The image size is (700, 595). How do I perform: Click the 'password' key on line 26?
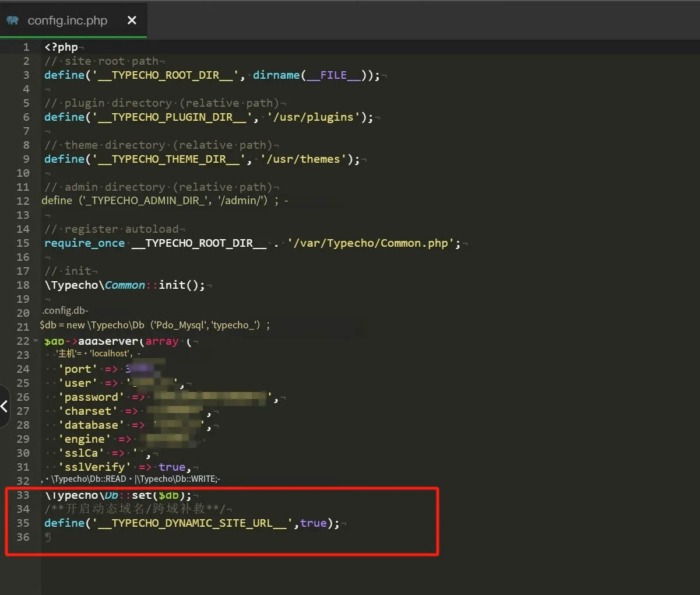[x=91, y=397]
